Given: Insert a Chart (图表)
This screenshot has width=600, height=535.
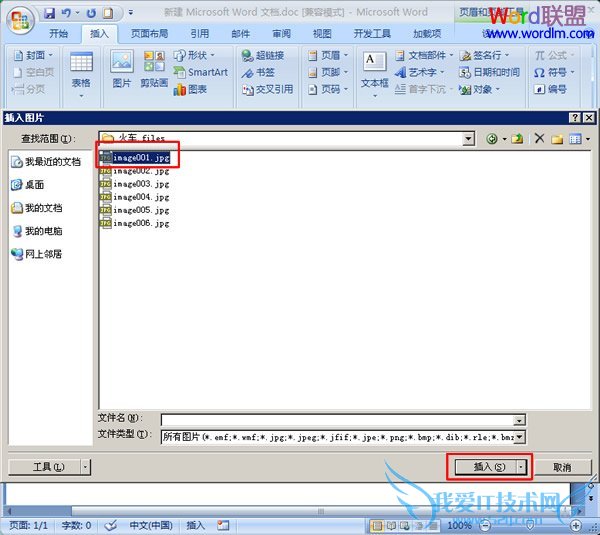Looking at the screenshot, I should pos(191,90).
